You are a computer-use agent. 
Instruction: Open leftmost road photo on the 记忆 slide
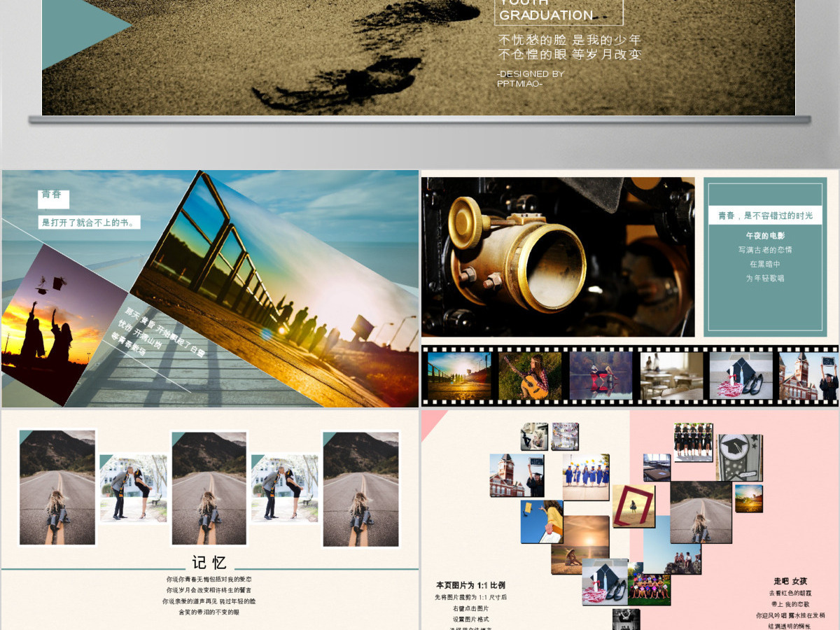57,488
